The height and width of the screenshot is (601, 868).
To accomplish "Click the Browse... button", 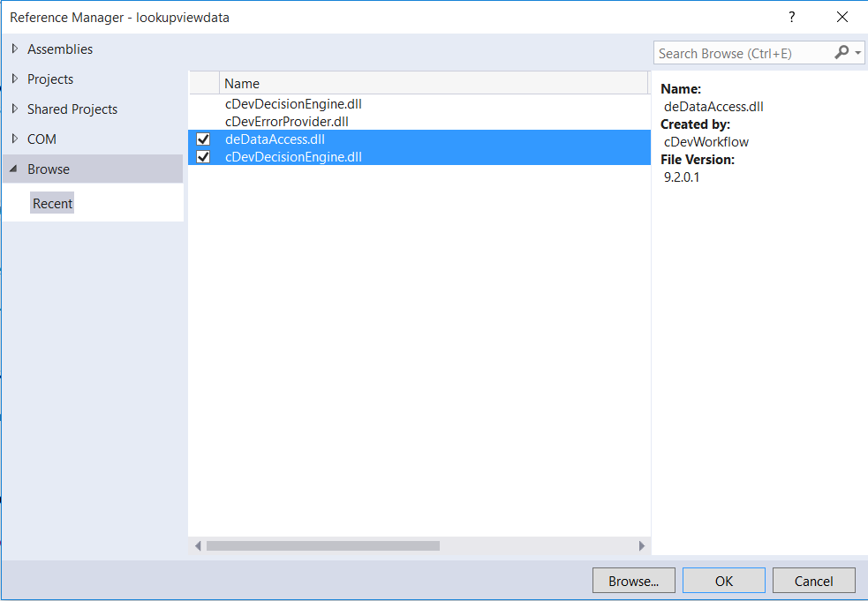I will coord(633,580).
